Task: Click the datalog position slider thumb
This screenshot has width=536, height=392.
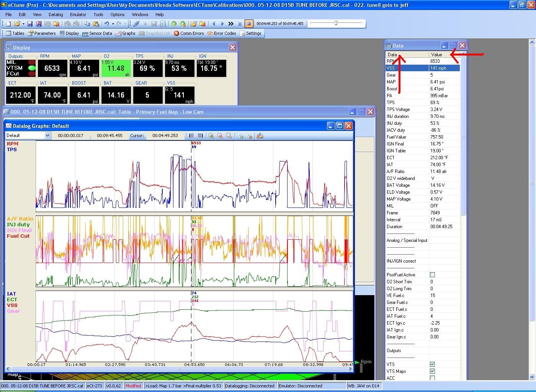Action: tap(336, 23)
